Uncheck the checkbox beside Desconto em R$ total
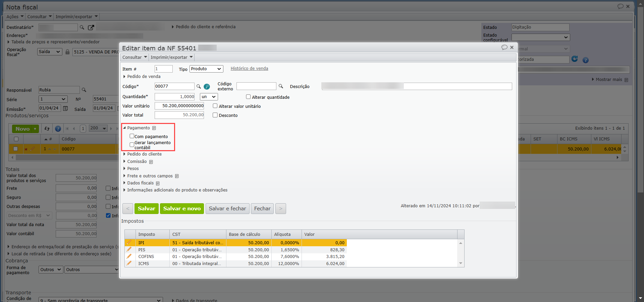 108,216
